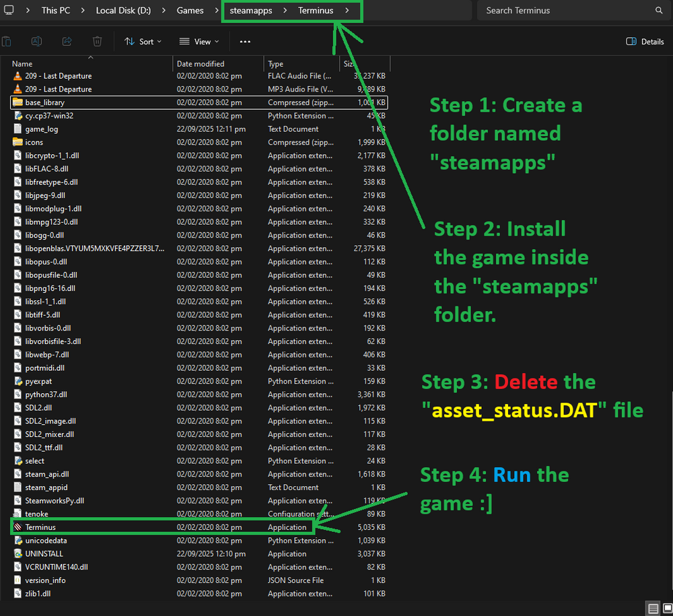The image size is (673, 616).
Task: Select the 209 - Last Departure MP3 file
Action: click(58, 89)
